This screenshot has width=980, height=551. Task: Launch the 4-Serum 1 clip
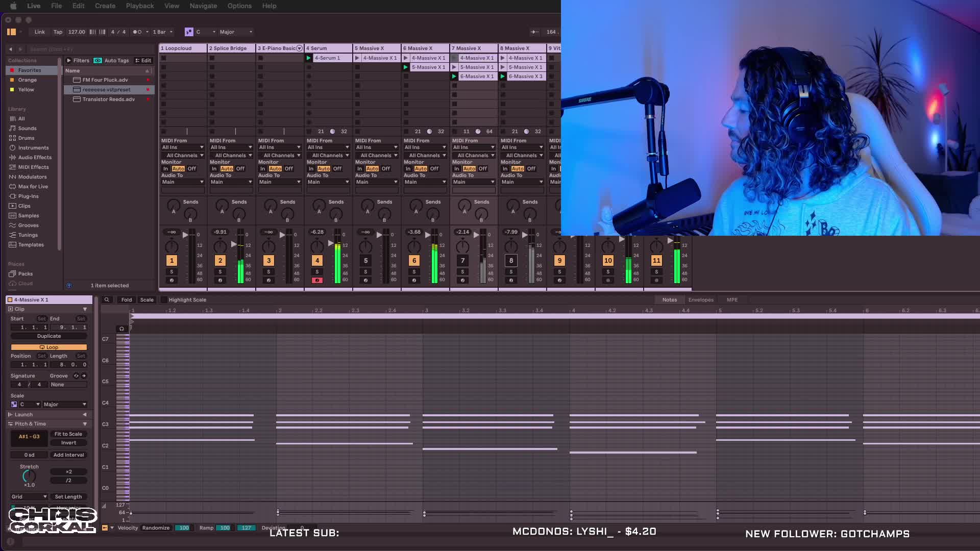(x=308, y=58)
